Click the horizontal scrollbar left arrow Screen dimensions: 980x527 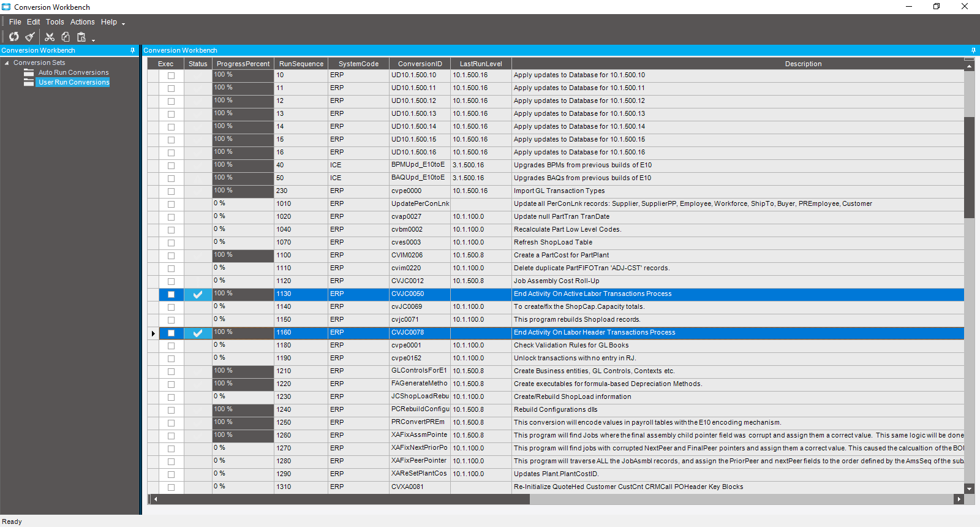156,499
